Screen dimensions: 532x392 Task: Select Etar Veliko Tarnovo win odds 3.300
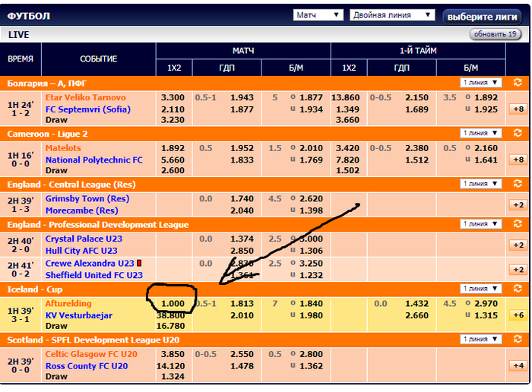click(x=173, y=98)
